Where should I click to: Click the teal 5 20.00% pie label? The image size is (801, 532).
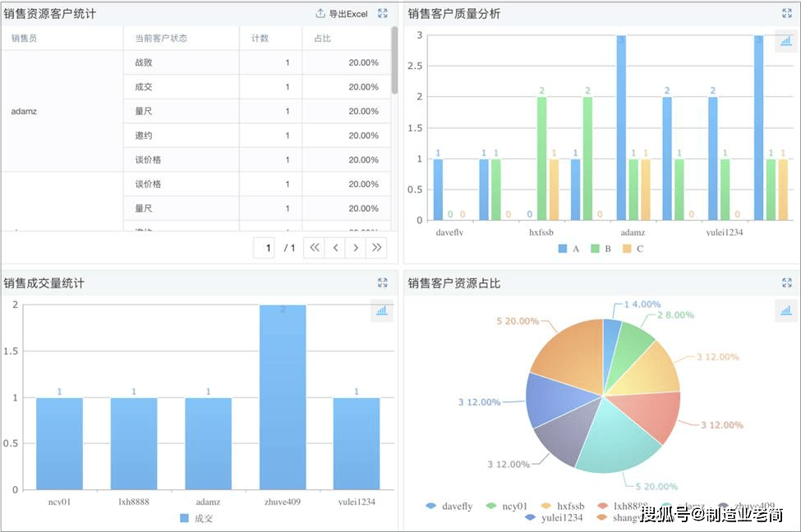tap(656, 487)
